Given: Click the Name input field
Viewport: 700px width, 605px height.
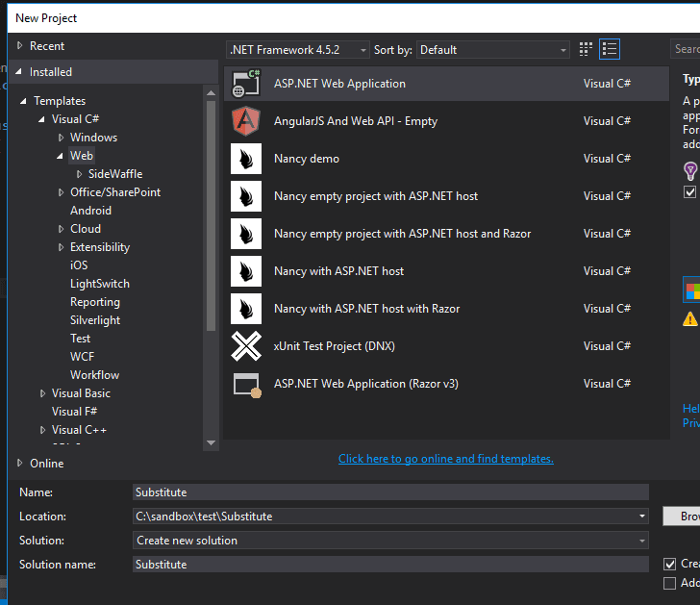Looking at the screenshot, I should tap(390, 492).
